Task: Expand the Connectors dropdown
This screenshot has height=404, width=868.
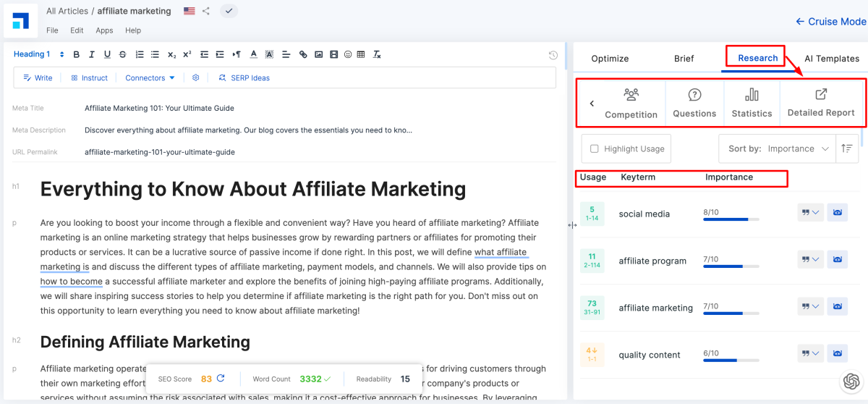Action: pyautogui.click(x=150, y=77)
